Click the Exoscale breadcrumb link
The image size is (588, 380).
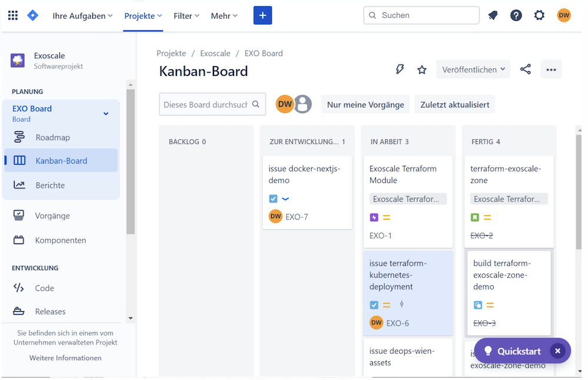(215, 54)
